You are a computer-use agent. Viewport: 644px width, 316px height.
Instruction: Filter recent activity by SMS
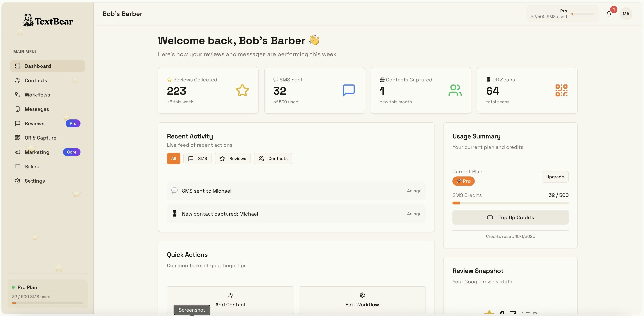pyautogui.click(x=197, y=159)
